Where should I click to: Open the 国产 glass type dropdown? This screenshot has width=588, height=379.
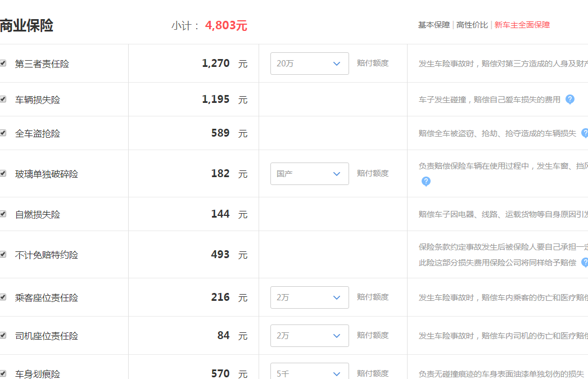click(309, 174)
